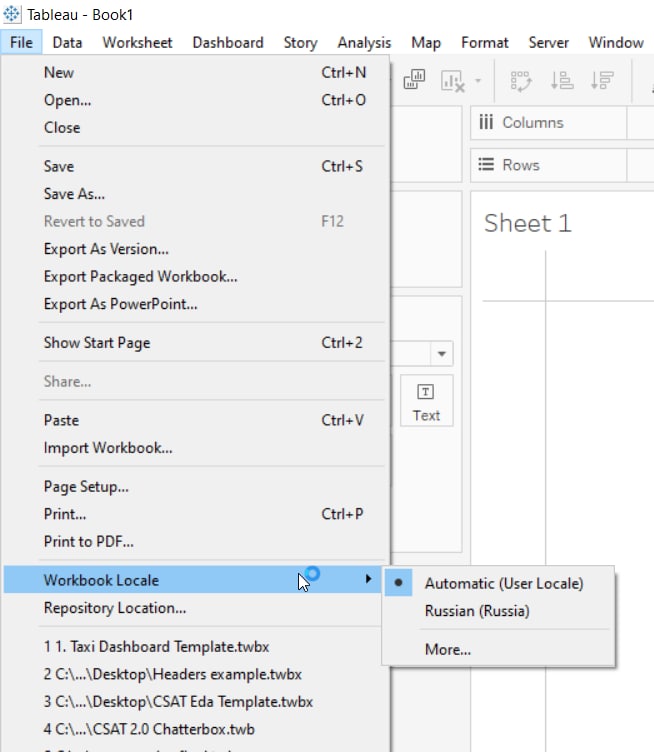Select Russian (Russia) locale
The width and height of the screenshot is (654, 752).
pyautogui.click(x=499, y=611)
